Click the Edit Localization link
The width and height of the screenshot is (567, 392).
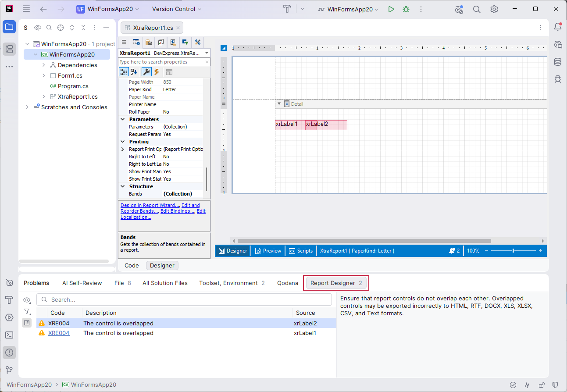click(136, 217)
